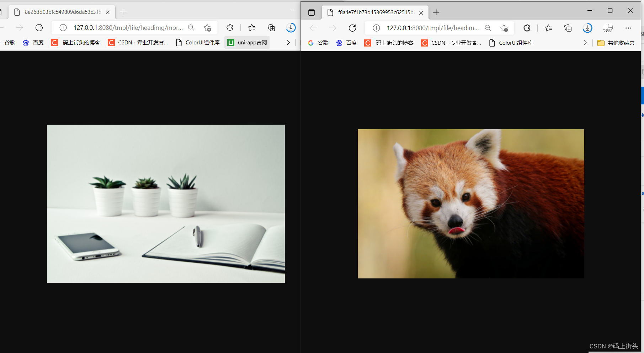The height and width of the screenshot is (353, 644).
Task: Click back arrow in right browser window
Action: (313, 28)
